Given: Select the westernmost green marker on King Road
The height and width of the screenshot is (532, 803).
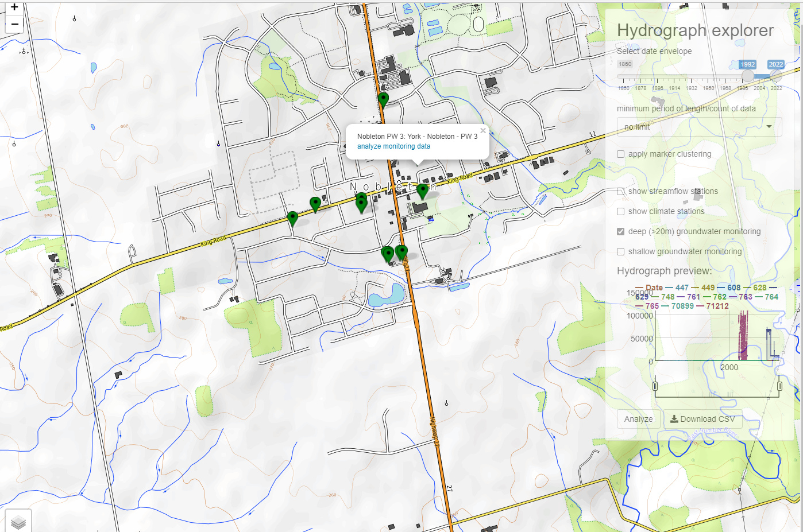Looking at the screenshot, I should coord(292,219).
